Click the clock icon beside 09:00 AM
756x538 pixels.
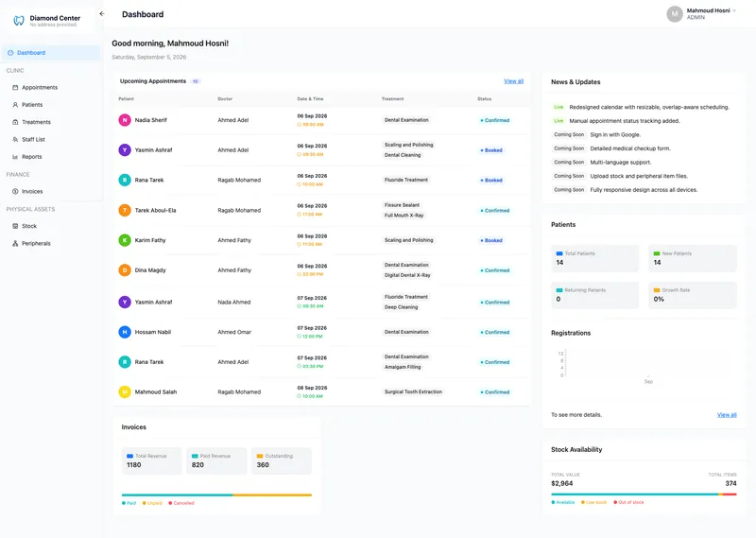coord(299,125)
